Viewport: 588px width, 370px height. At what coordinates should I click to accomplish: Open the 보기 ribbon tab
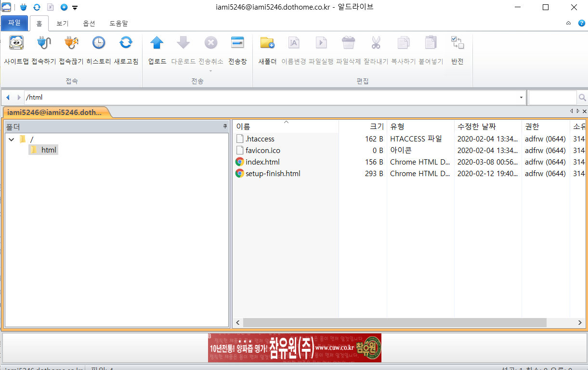click(x=63, y=23)
